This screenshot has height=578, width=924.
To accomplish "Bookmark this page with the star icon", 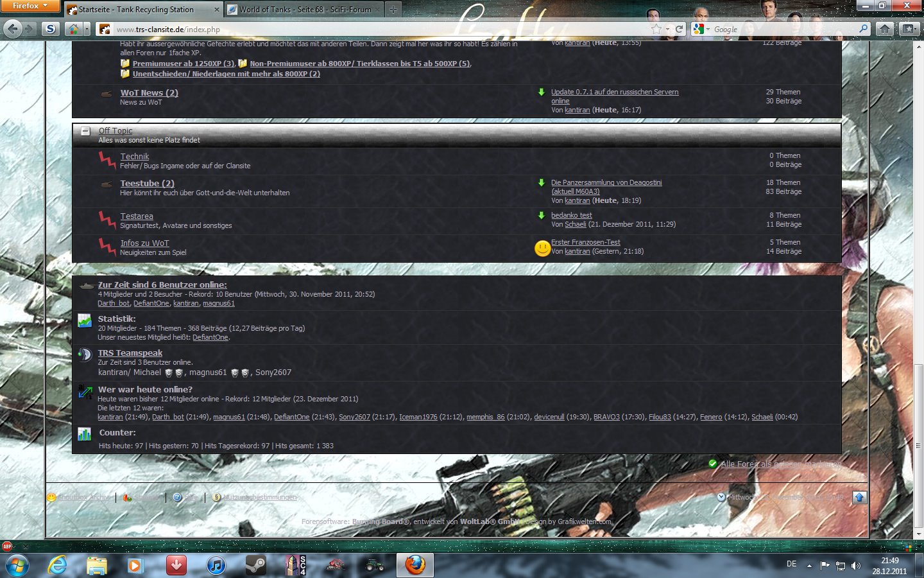I will pyautogui.click(x=656, y=29).
